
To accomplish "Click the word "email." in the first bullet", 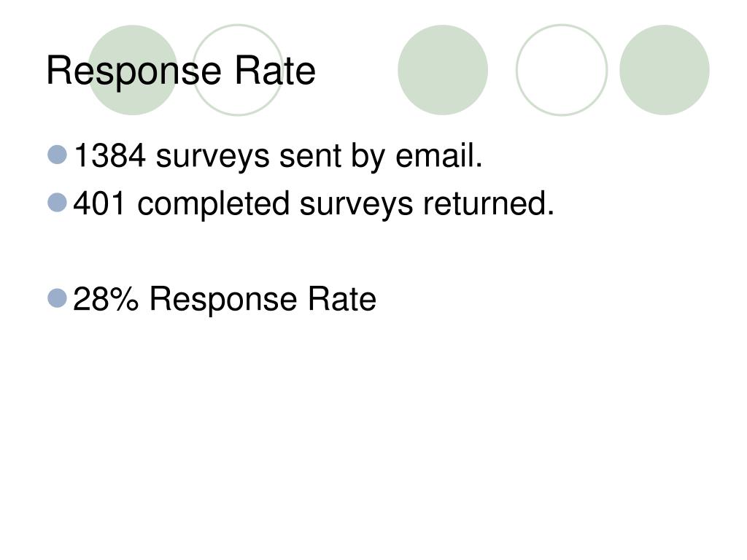I will pyautogui.click(x=439, y=156).
